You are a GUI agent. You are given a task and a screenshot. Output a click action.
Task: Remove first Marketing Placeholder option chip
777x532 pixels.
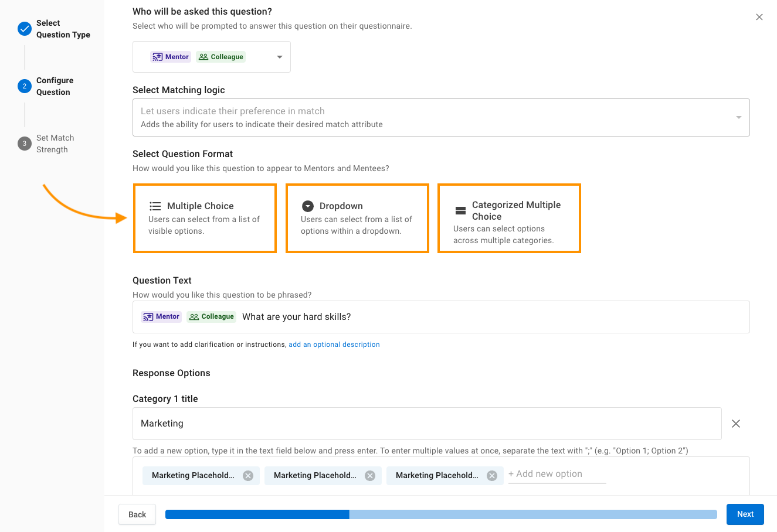(x=248, y=476)
